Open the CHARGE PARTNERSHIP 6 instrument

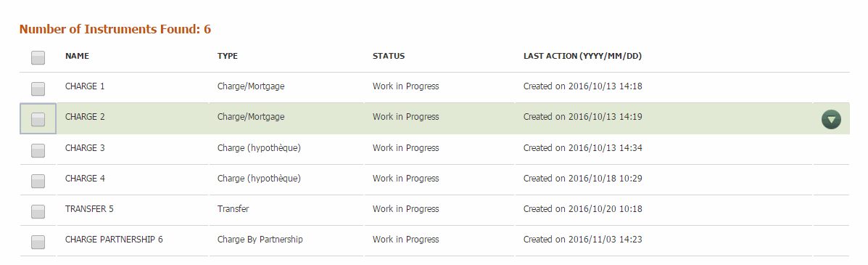pyautogui.click(x=114, y=240)
